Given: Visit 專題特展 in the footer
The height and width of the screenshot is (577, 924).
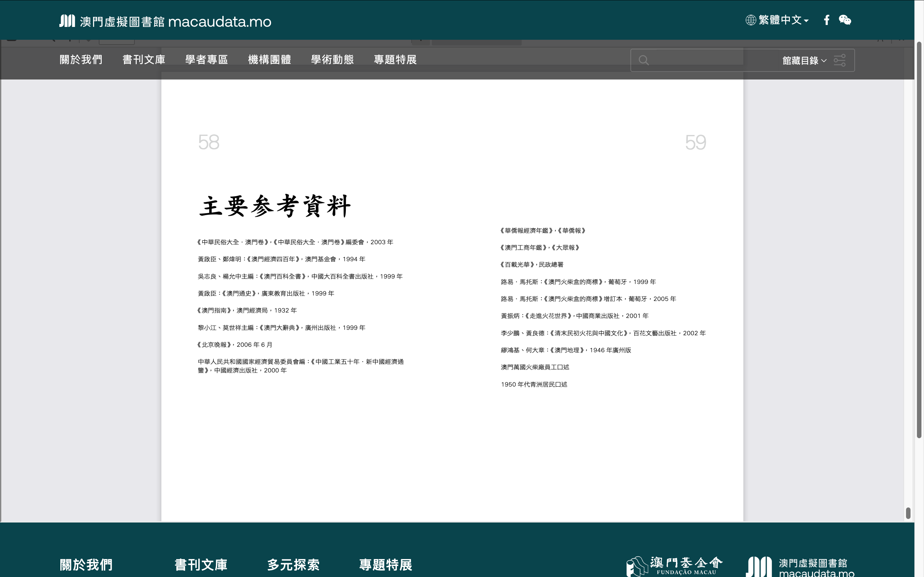Looking at the screenshot, I should [385, 565].
